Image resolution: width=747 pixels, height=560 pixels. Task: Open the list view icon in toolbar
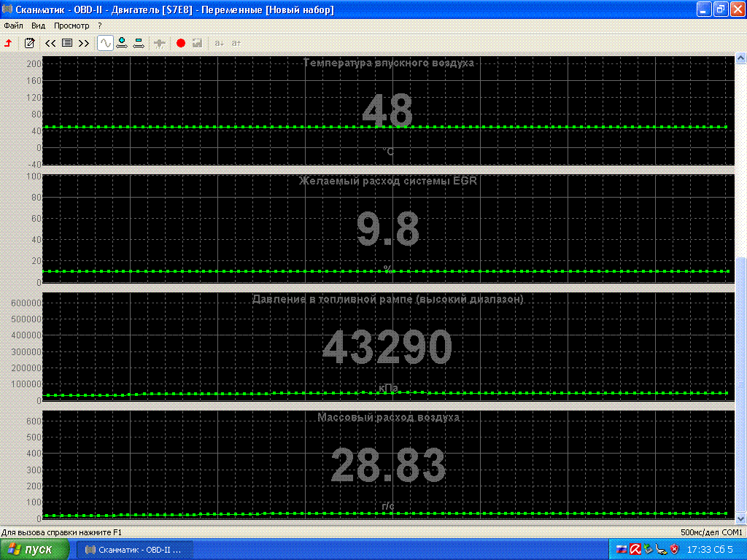pos(67,43)
